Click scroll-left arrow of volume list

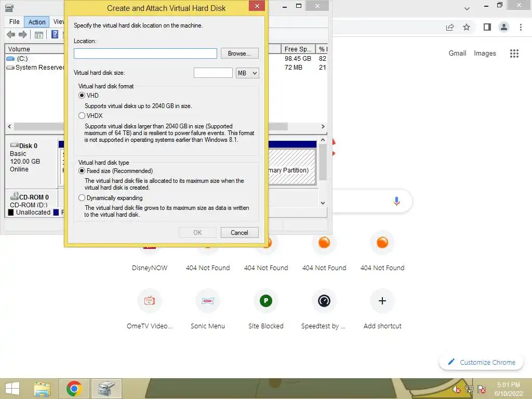click(x=9, y=127)
